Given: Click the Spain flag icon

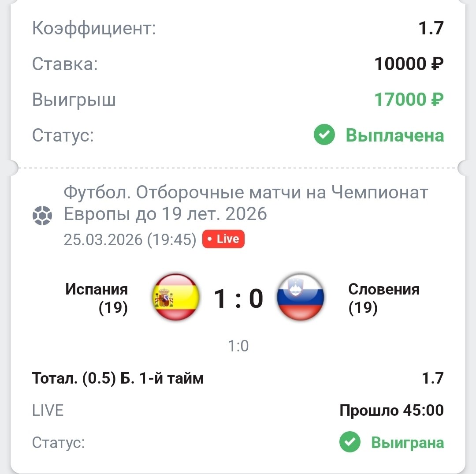Looking at the screenshot, I should coord(176,297).
